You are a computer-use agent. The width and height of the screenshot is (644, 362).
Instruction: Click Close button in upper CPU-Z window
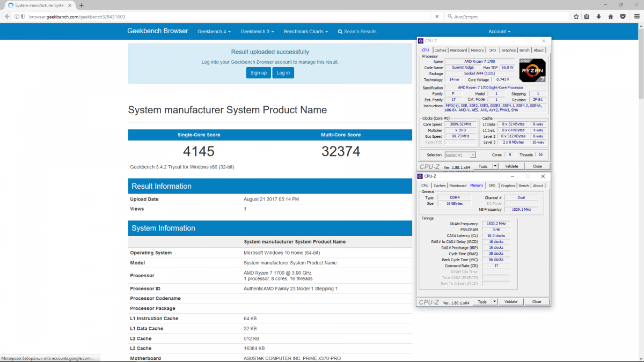point(537,167)
